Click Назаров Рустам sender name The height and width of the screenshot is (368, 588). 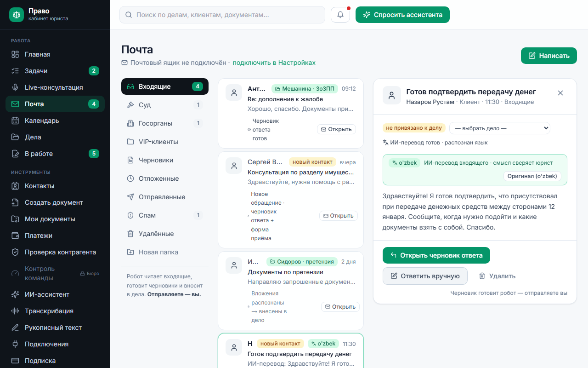tap(430, 102)
